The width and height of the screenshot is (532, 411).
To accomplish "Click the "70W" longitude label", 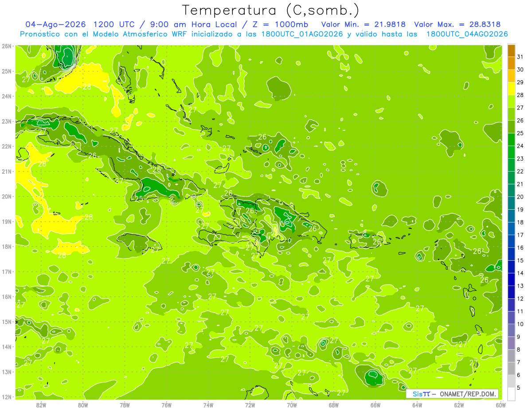I will (292, 405).
